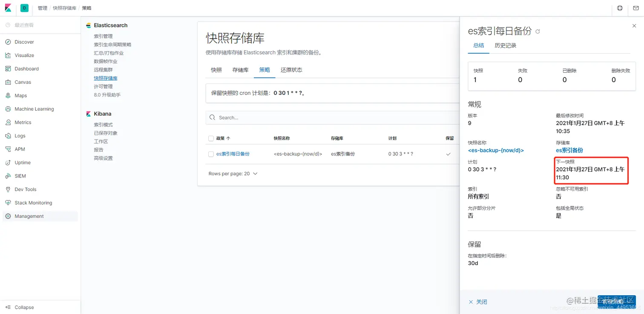Open the 历史记录 tab in flyout
Image resolution: width=644 pixels, height=314 pixels.
[x=505, y=46]
